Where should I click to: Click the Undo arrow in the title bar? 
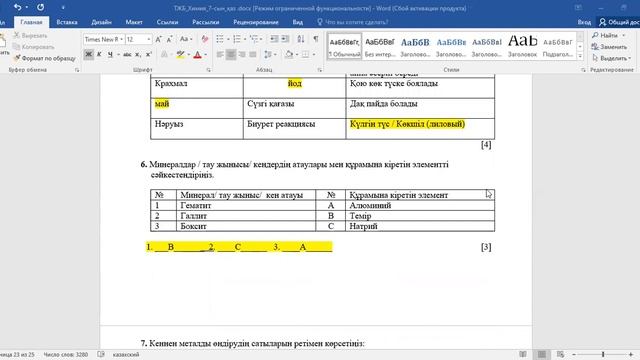click(17, 7)
